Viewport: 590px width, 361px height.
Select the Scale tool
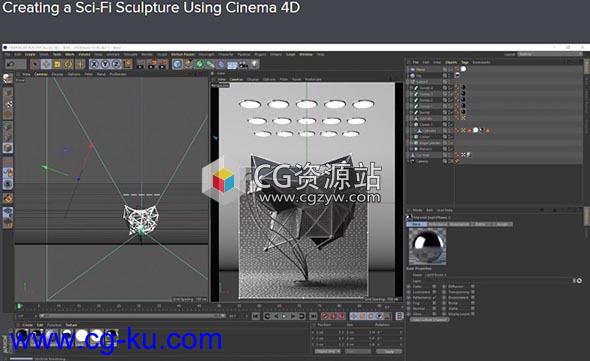click(57, 64)
